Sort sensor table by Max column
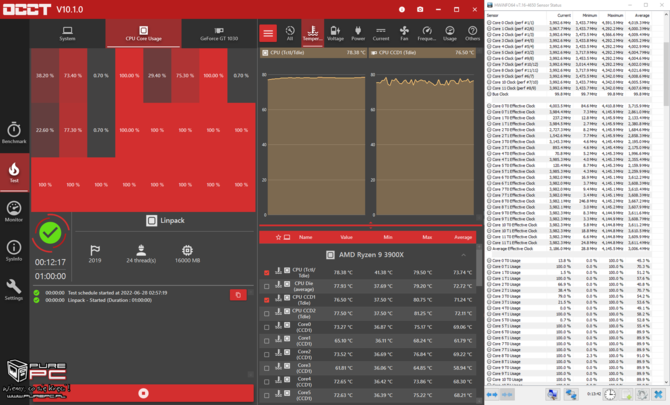 (x=427, y=237)
